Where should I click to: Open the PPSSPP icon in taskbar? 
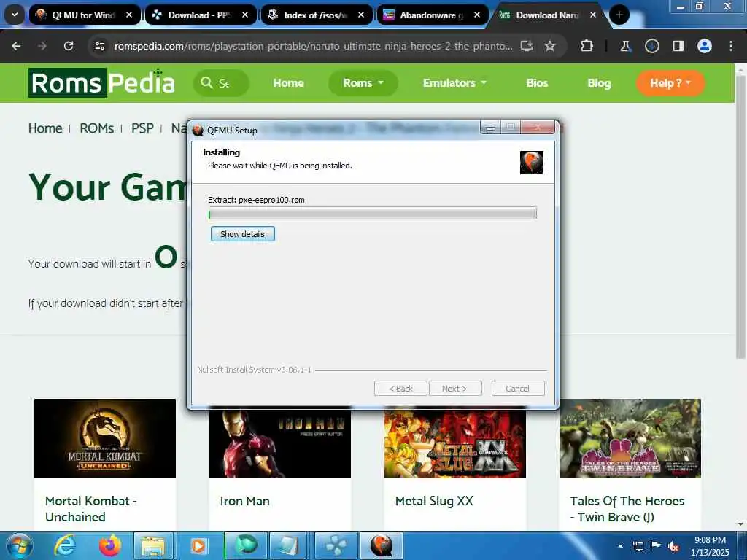click(336, 546)
